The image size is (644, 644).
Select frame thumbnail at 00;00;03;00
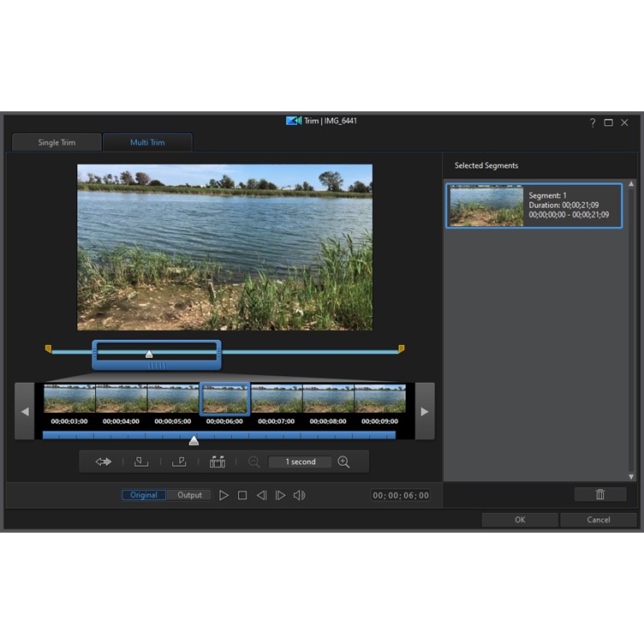[x=69, y=398]
